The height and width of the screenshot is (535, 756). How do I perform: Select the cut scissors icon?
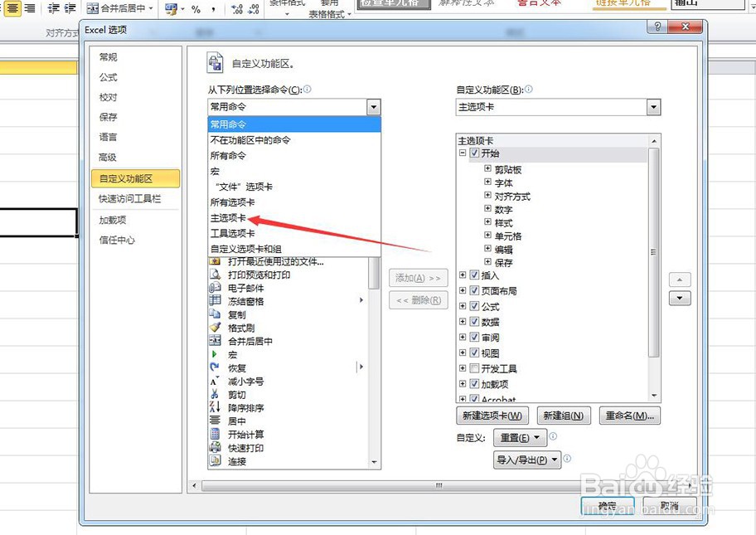coord(215,394)
